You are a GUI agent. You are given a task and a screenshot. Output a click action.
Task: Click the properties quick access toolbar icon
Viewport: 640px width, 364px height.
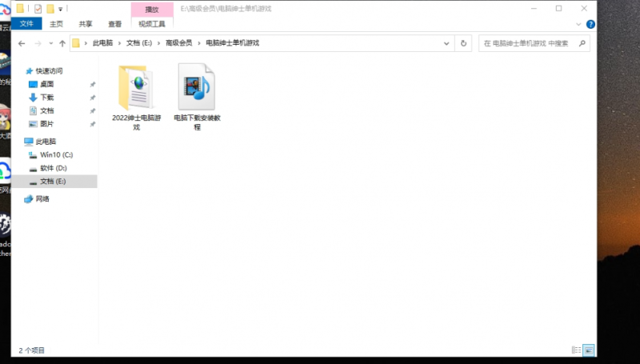(38, 9)
